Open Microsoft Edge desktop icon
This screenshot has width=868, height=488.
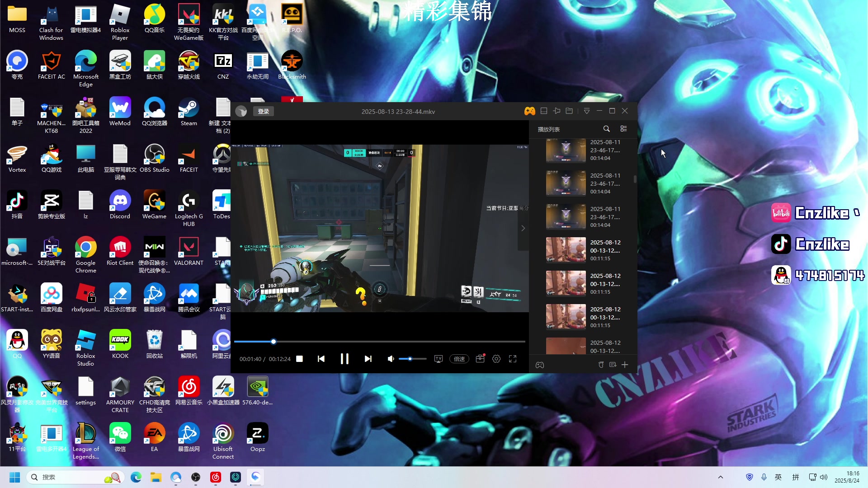(85, 69)
